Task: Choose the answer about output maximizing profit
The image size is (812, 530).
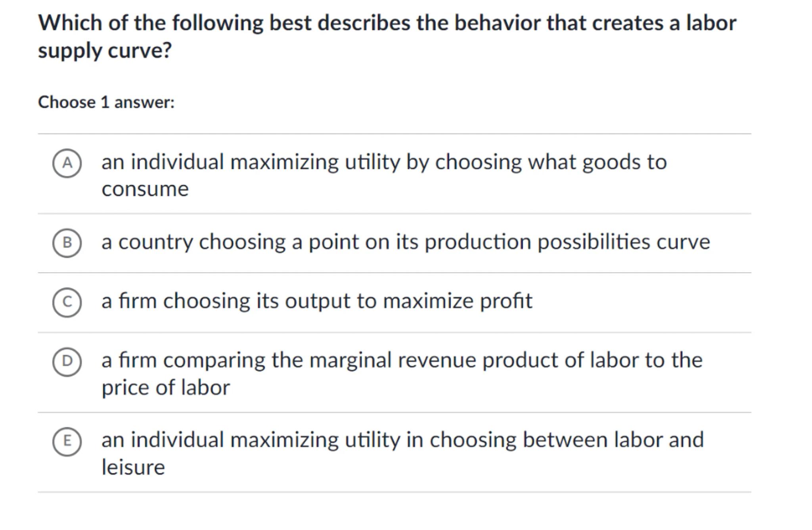Action: pos(316,301)
